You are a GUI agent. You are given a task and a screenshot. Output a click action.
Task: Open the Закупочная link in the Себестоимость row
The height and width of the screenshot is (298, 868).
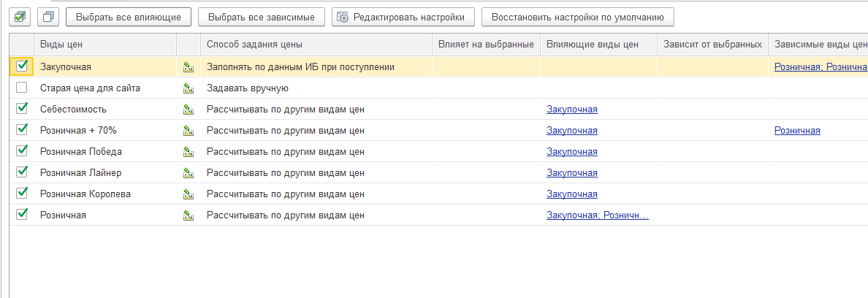pos(571,110)
